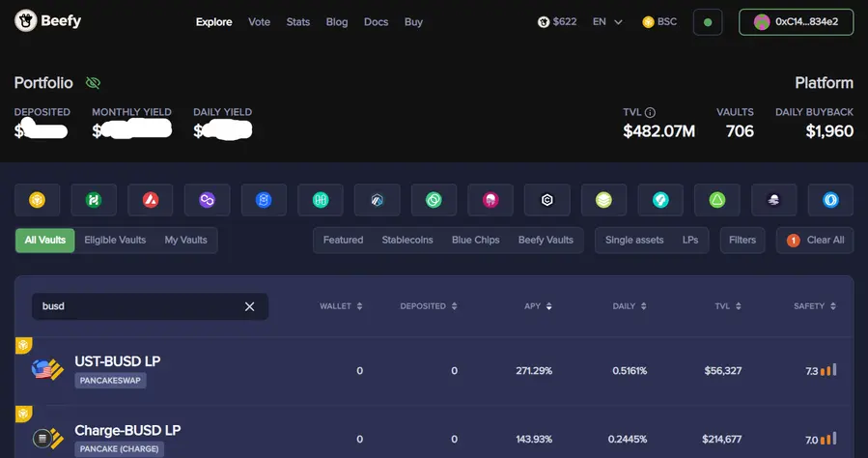The height and width of the screenshot is (458, 868).
Task: Click the Charge-BUSD LP token pair icon
Action: tap(47, 438)
